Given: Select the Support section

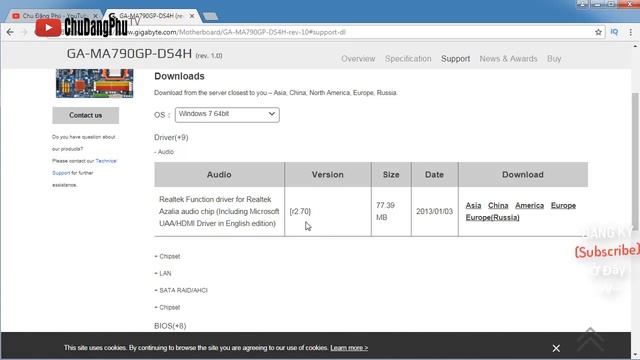Looking at the screenshot, I should (x=456, y=59).
